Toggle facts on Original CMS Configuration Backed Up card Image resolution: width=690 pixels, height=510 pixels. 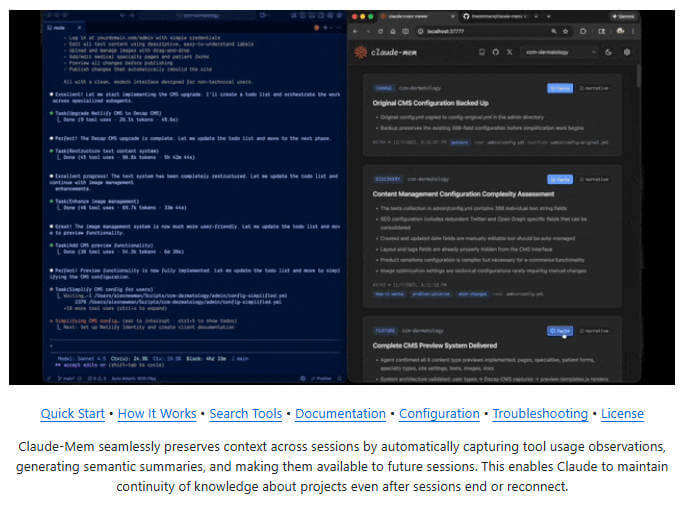560,88
